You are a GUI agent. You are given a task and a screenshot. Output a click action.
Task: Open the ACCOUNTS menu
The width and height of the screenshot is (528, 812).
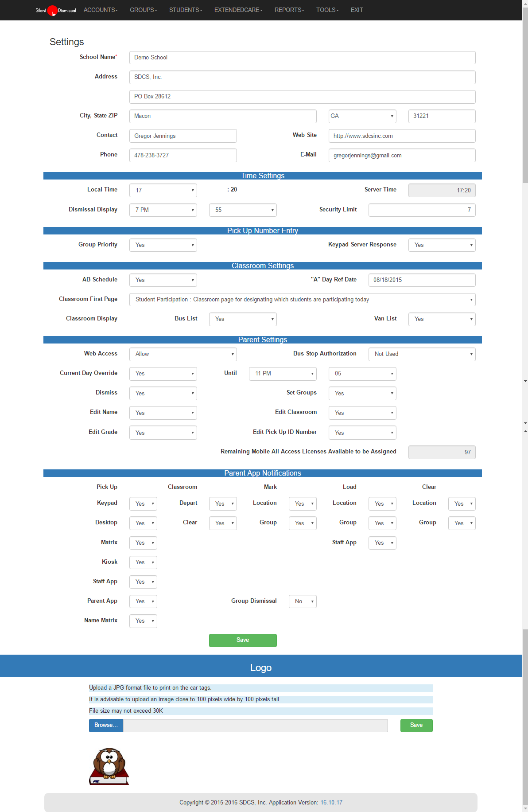pos(101,10)
